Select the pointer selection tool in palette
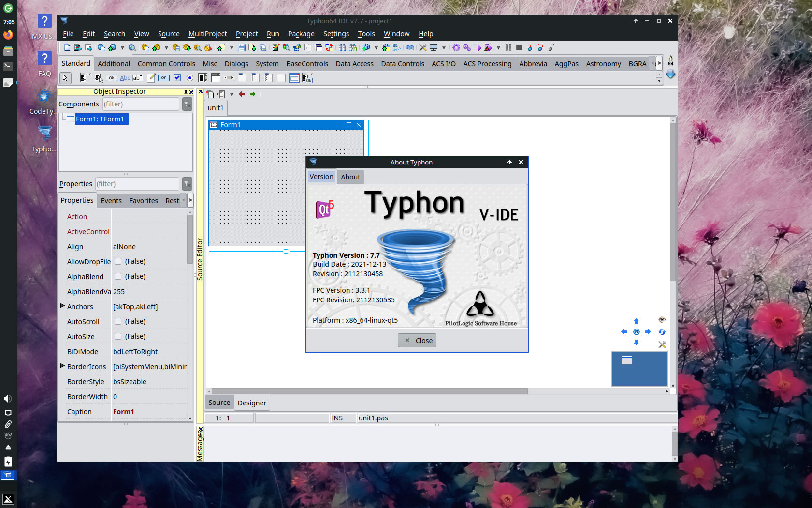 [x=65, y=78]
